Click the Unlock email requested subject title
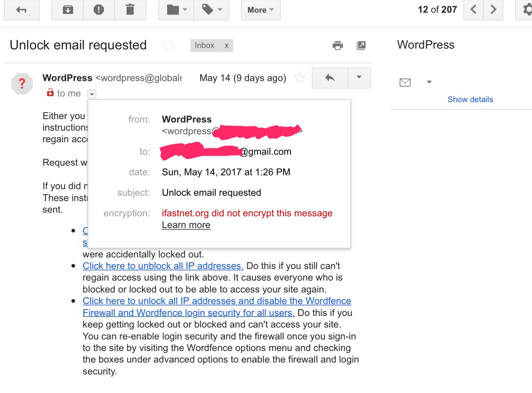 (x=78, y=45)
